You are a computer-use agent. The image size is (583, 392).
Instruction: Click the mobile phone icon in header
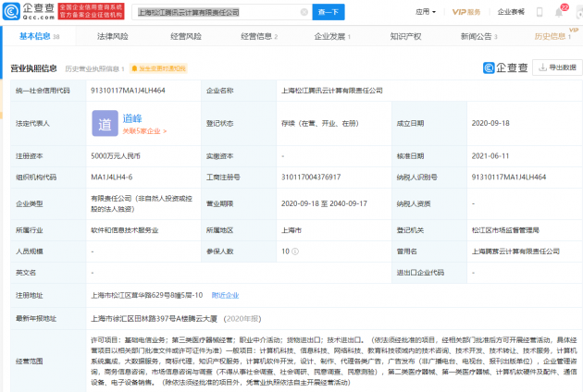540,12
